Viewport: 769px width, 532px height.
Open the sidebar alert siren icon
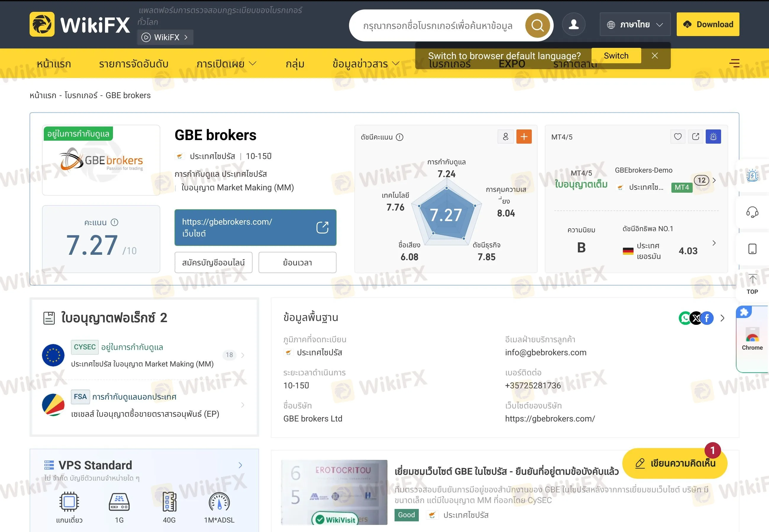pos(752,175)
